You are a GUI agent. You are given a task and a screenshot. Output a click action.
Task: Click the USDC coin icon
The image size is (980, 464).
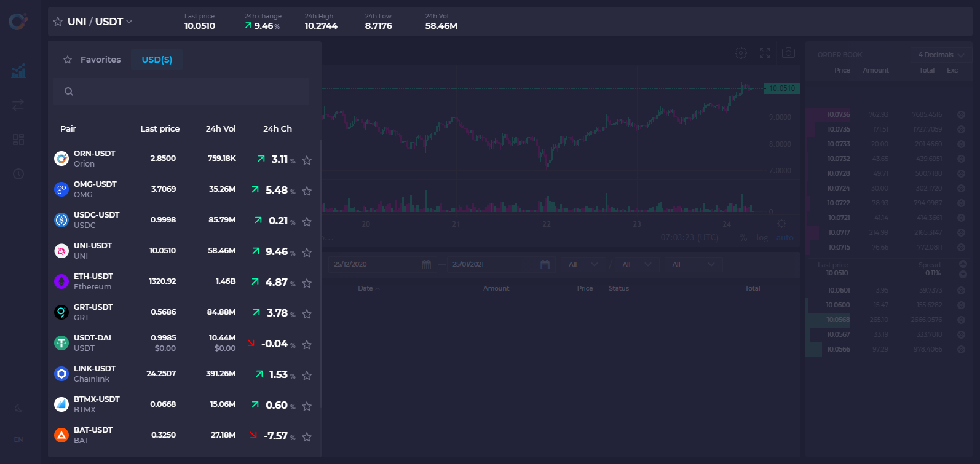pos(61,220)
